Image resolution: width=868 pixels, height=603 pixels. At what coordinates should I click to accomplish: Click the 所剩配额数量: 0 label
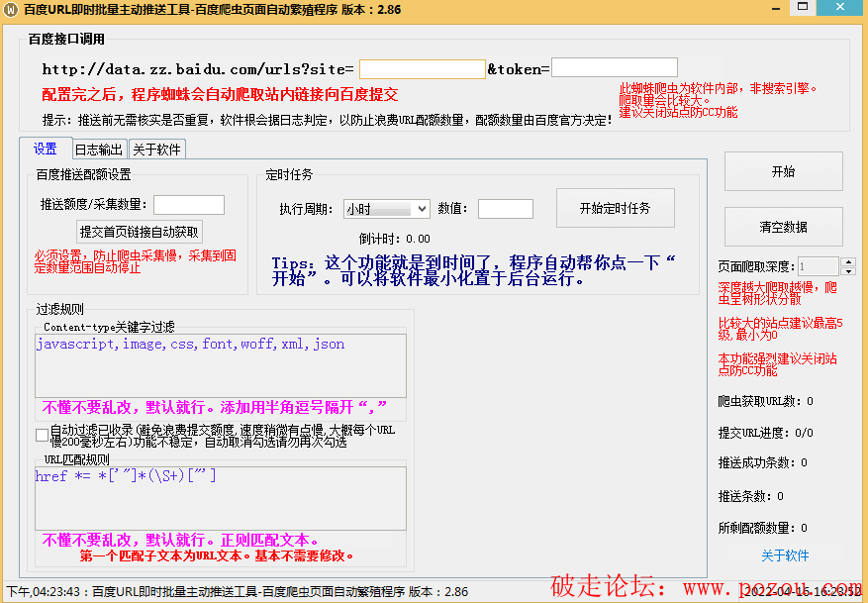pyautogui.click(x=762, y=528)
